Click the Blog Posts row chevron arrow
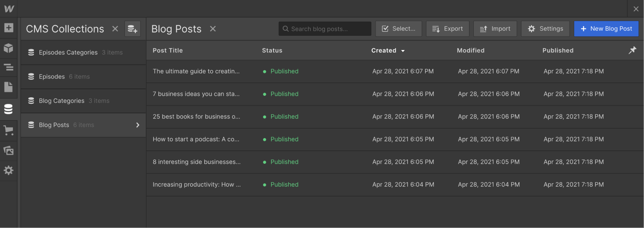 tap(138, 125)
